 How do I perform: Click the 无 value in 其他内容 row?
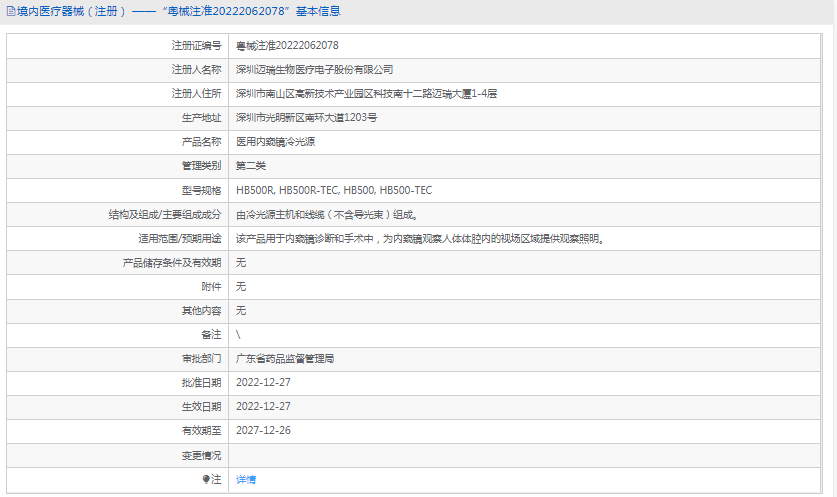(241, 311)
